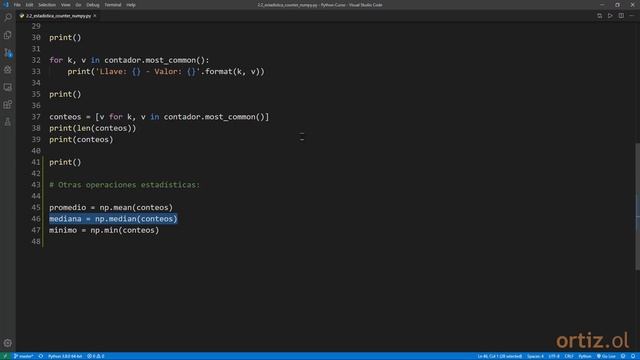Open the Edit menu
The image size is (640, 360).
click(x=29, y=5)
